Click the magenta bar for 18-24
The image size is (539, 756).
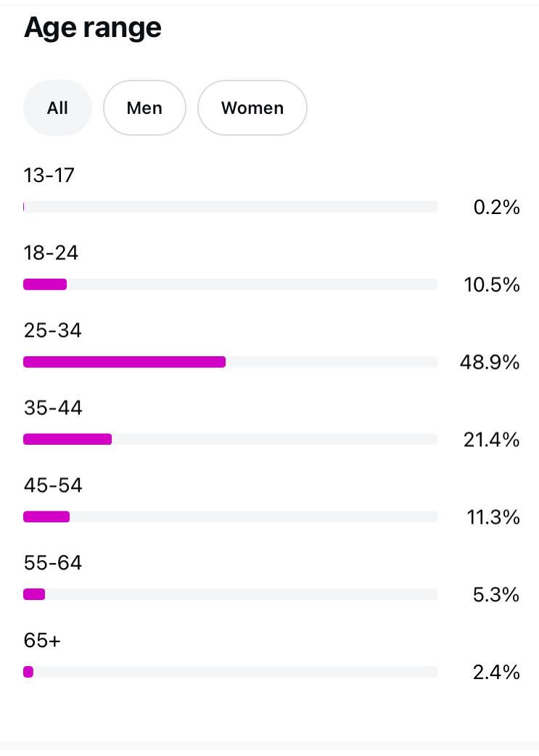coord(45,284)
